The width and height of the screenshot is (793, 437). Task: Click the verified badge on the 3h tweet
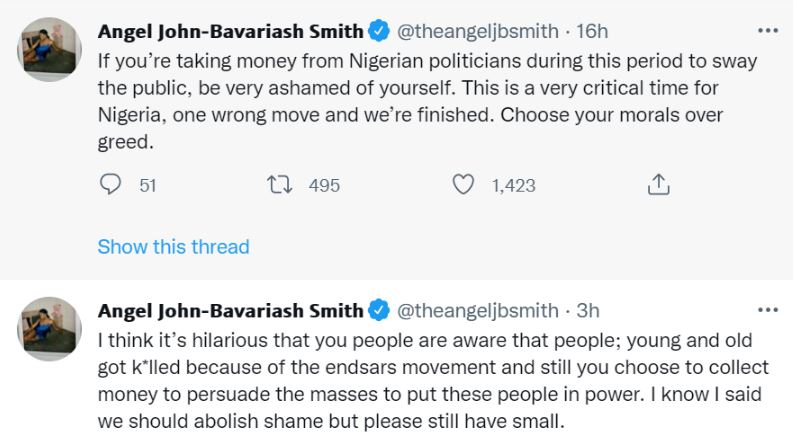coord(379,311)
